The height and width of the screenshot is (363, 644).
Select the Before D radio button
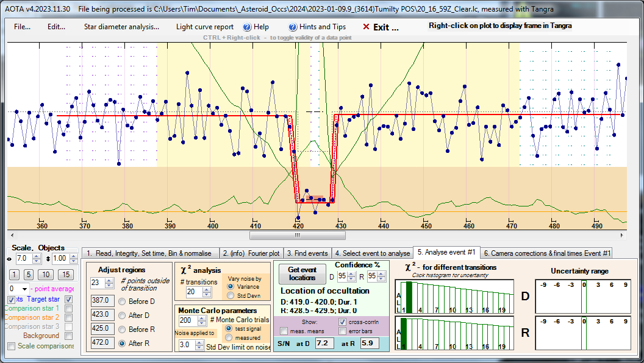click(122, 301)
